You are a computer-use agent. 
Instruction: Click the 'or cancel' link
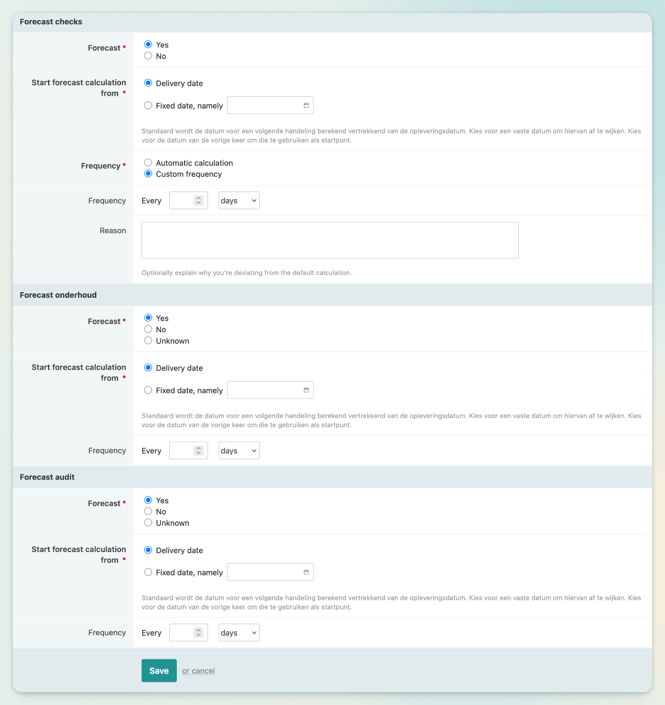[x=198, y=671]
